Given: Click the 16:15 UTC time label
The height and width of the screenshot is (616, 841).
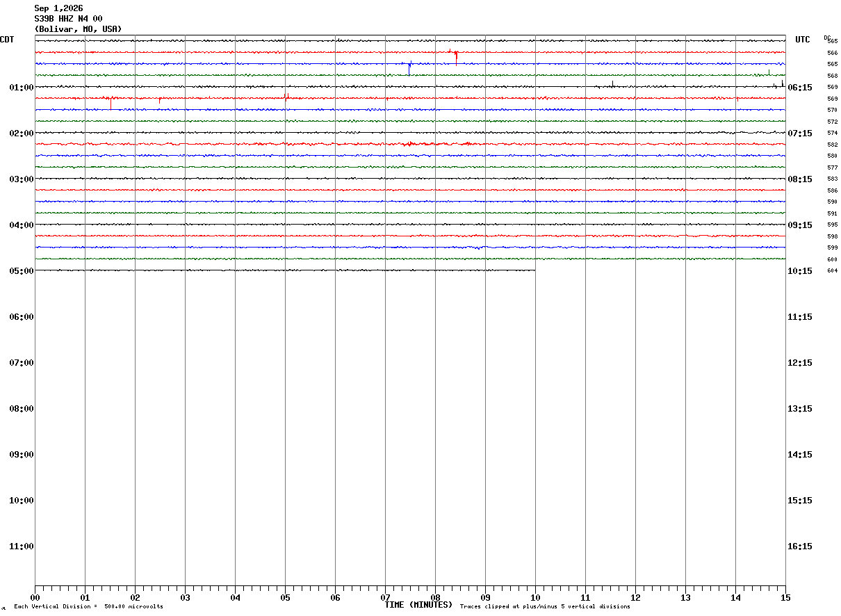Looking at the screenshot, I should pyautogui.click(x=800, y=546).
